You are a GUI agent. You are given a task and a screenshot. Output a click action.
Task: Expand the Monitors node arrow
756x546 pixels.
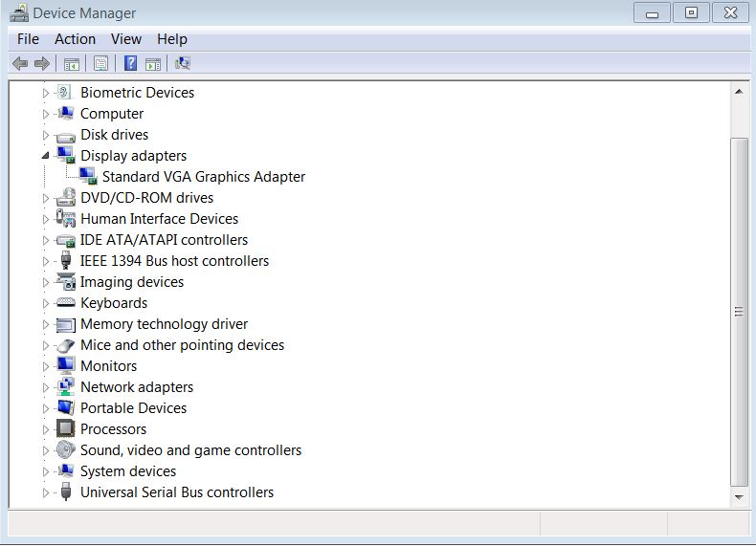pyautogui.click(x=45, y=366)
